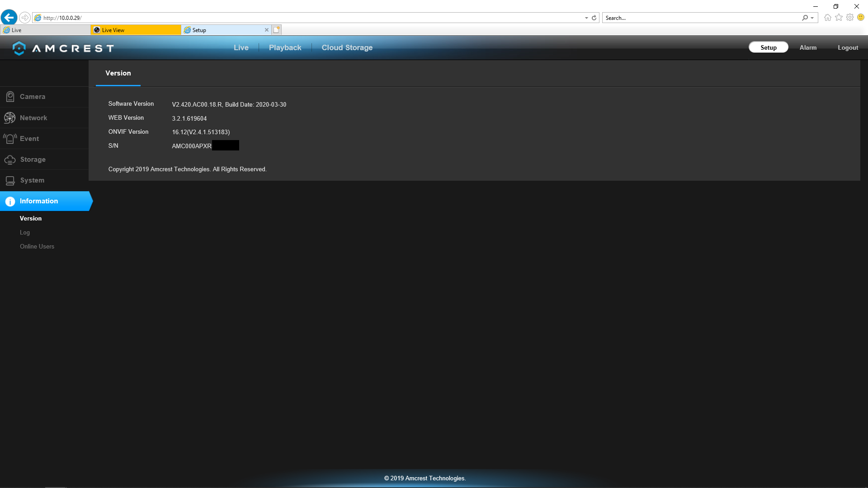The image size is (868, 488).
Task: Open the Network globe sidebar icon
Action: [x=10, y=118]
